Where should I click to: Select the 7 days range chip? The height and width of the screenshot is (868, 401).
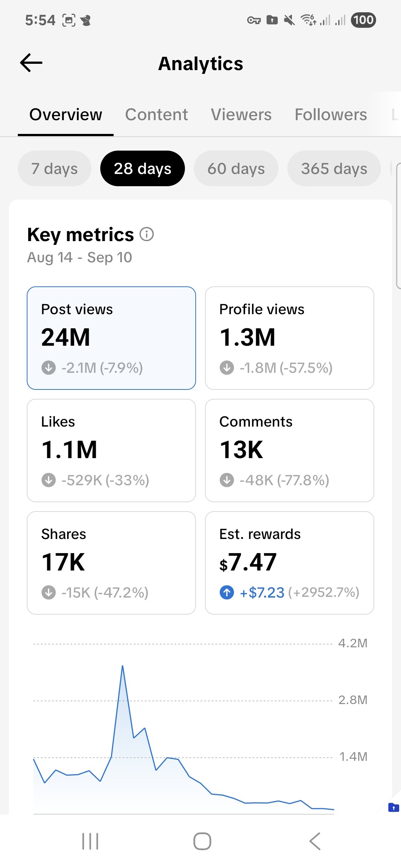(55, 168)
